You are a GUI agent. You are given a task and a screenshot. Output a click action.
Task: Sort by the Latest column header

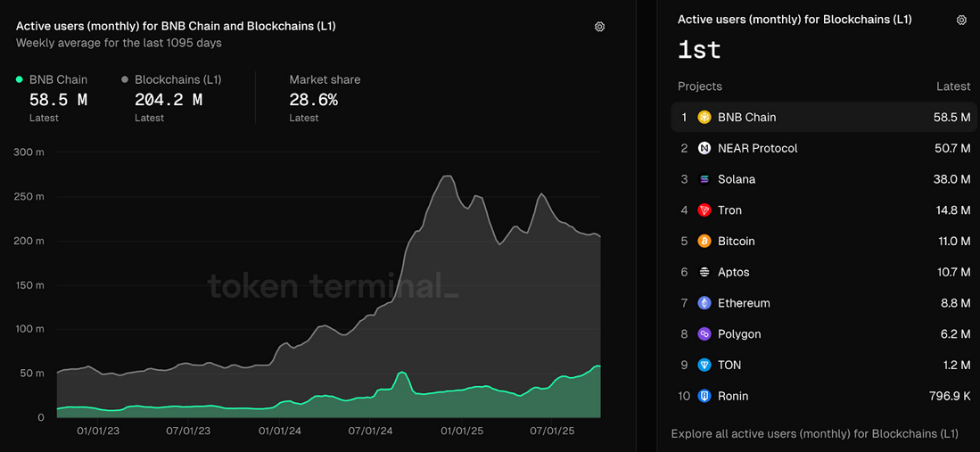coord(952,86)
